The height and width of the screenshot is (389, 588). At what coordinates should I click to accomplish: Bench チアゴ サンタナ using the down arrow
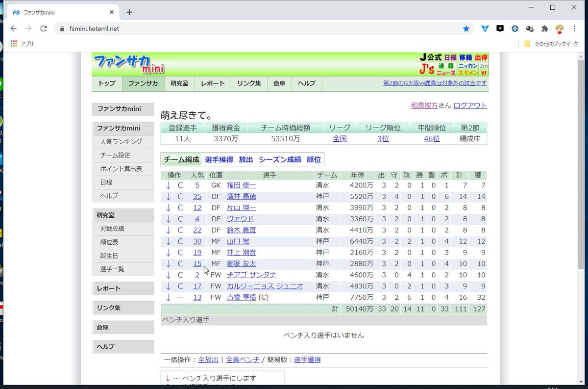click(x=168, y=275)
